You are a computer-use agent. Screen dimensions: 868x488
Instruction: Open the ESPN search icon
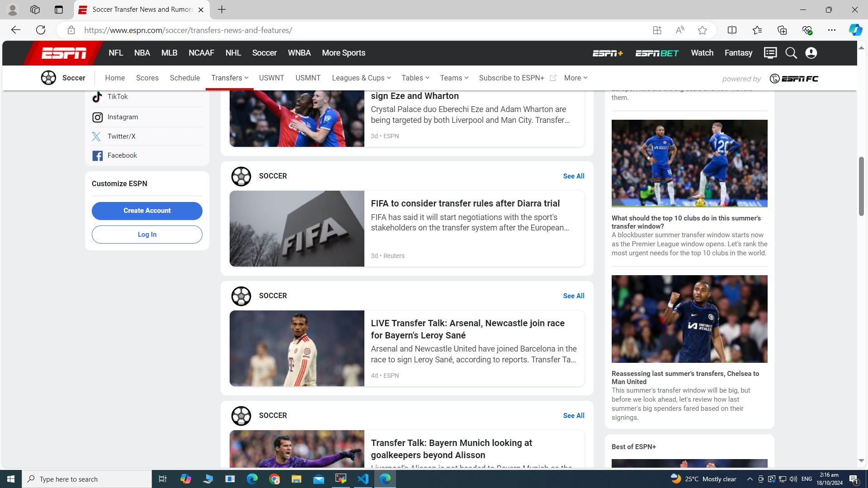point(791,53)
